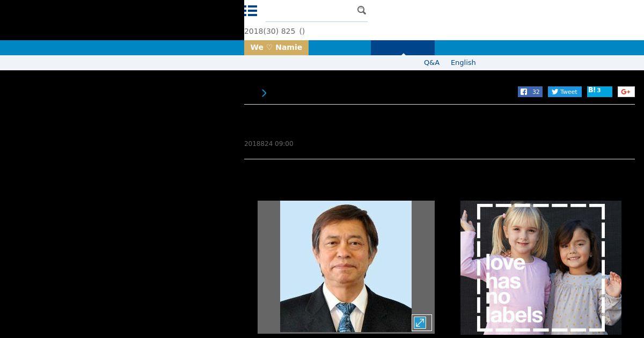Click the timestamp 2018824 09:00

(269, 144)
